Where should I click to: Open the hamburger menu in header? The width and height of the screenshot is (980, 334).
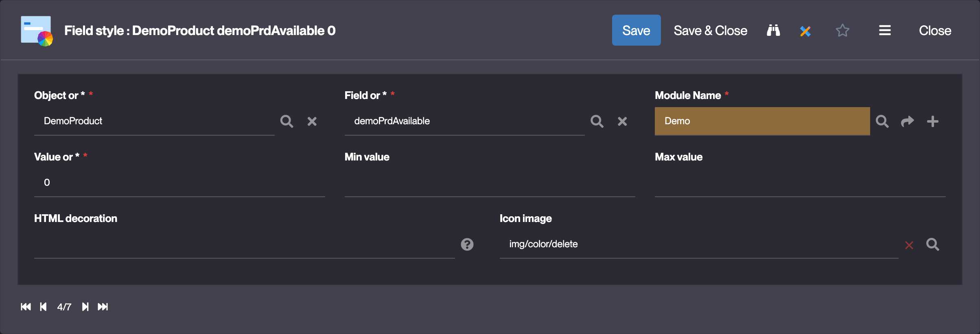tap(885, 31)
